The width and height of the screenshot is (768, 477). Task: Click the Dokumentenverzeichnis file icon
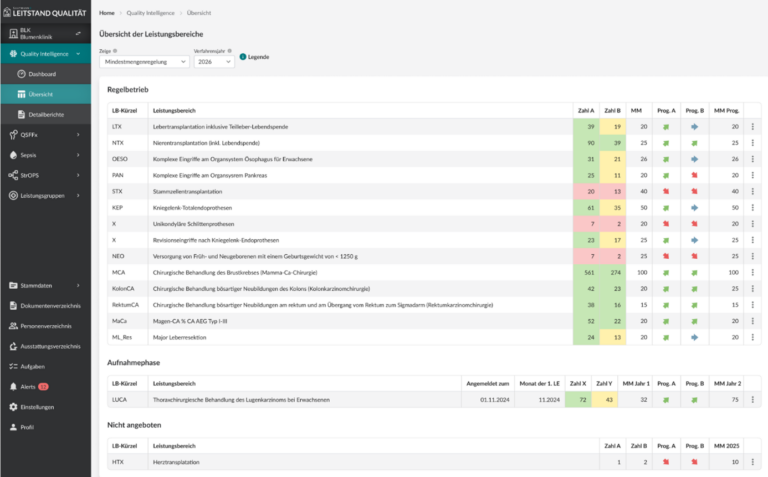click(13, 306)
